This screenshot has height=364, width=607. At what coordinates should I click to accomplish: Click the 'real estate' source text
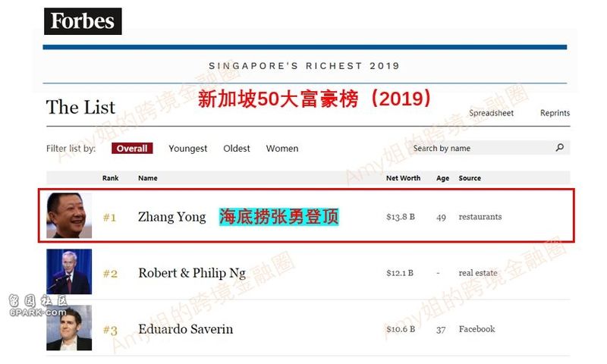(478, 273)
